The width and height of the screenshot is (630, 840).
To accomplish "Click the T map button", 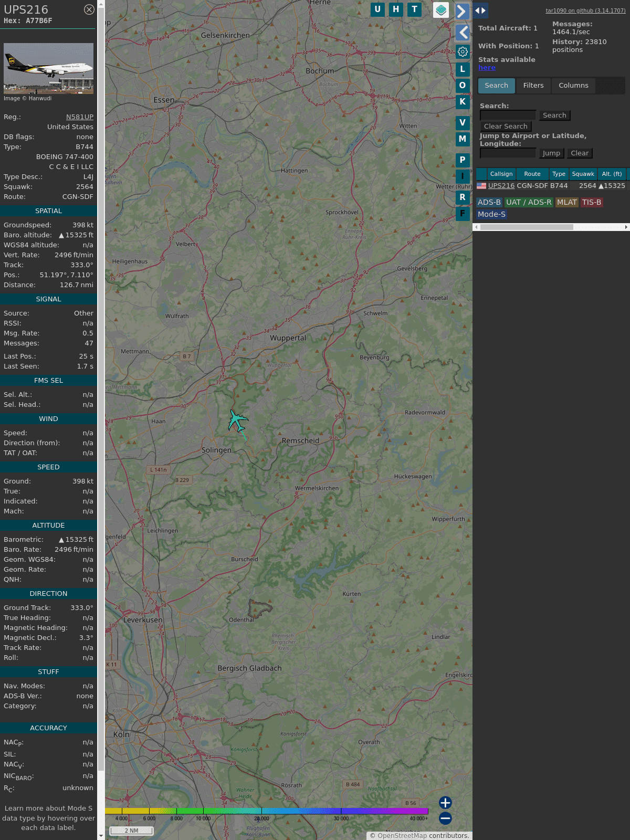I will tap(415, 9).
